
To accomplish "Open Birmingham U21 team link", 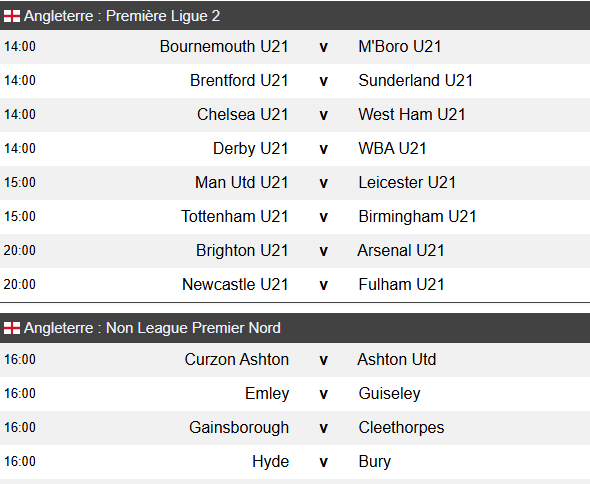I will [417, 216].
